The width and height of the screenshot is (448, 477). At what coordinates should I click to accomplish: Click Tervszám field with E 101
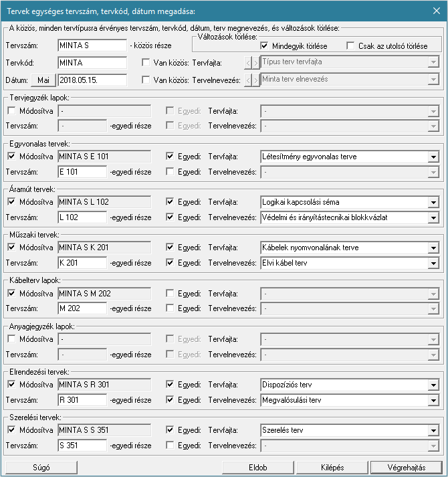(82, 172)
